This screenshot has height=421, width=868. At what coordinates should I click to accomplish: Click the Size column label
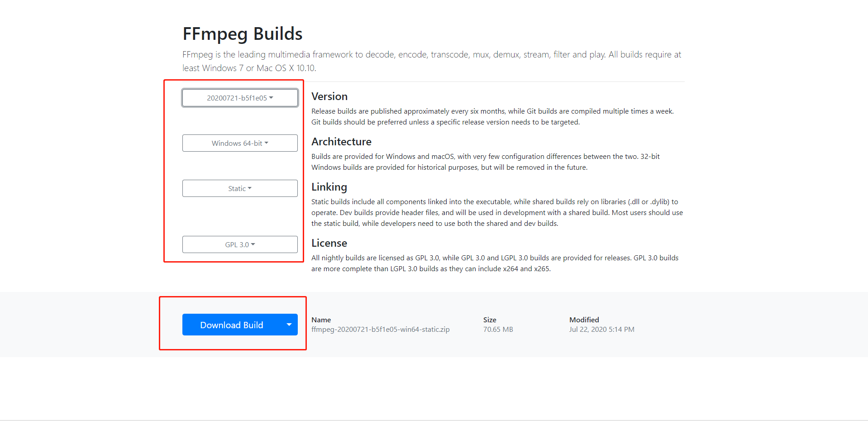(x=490, y=320)
